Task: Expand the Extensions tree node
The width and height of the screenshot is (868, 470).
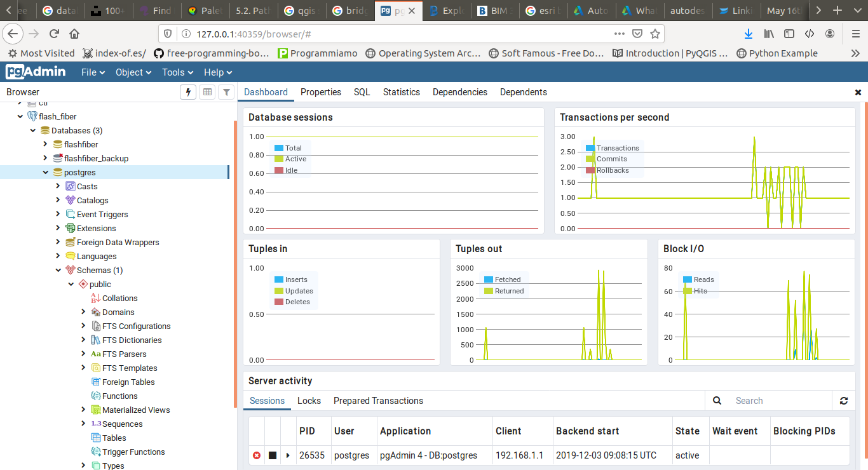Action: click(58, 228)
